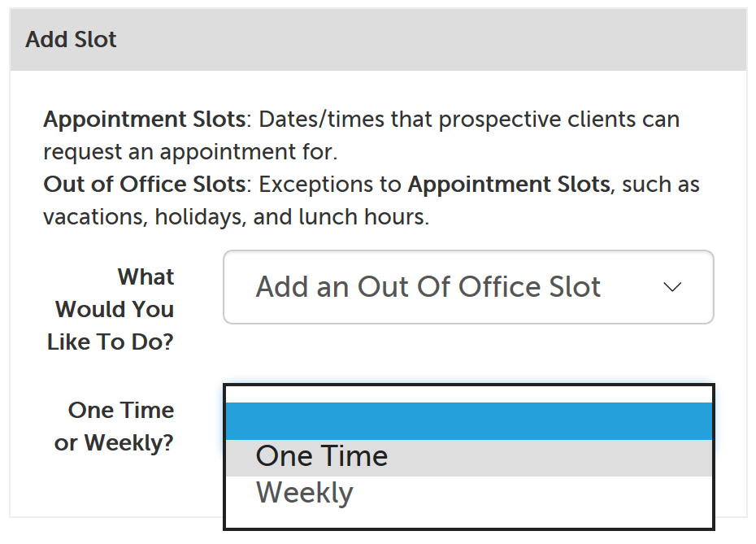Choose the "Weekly" option in the list

click(305, 493)
